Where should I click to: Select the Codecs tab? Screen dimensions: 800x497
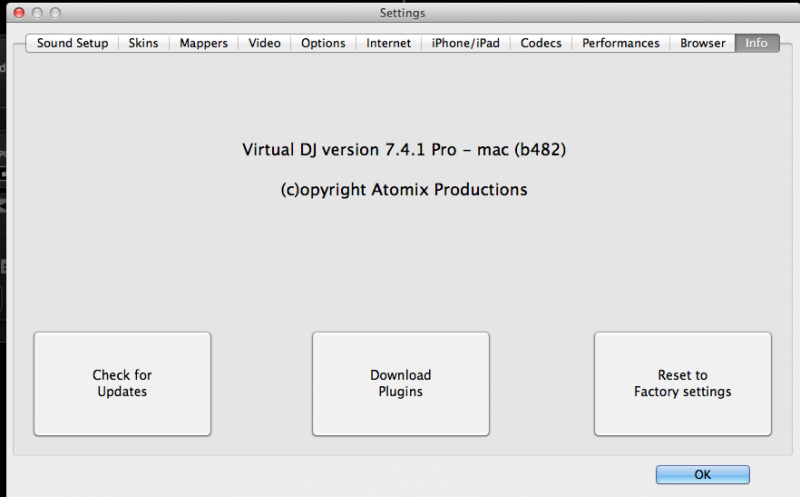tap(541, 43)
